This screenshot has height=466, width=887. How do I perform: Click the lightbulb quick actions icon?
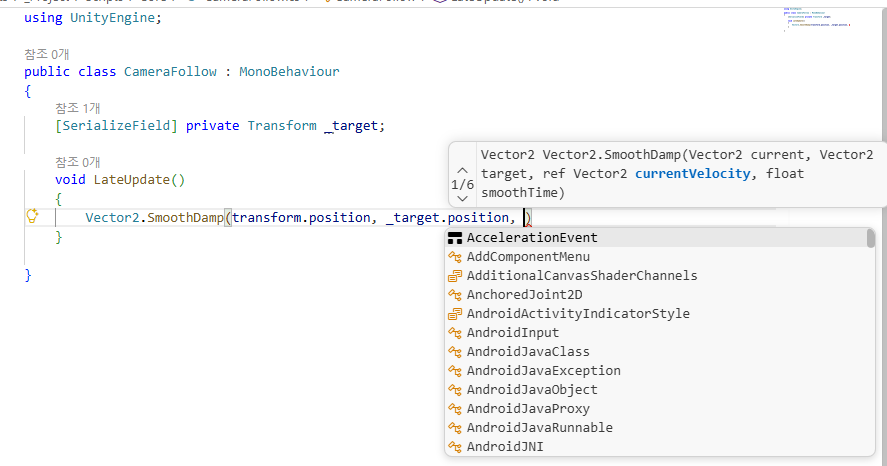(x=32, y=216)
